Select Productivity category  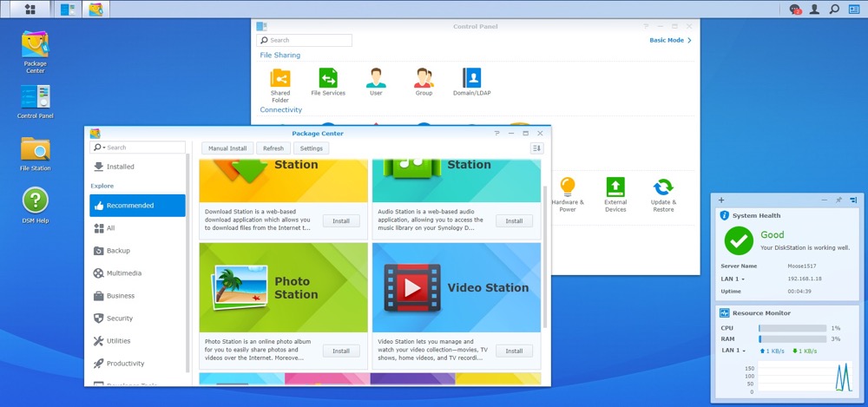point(137,364)
